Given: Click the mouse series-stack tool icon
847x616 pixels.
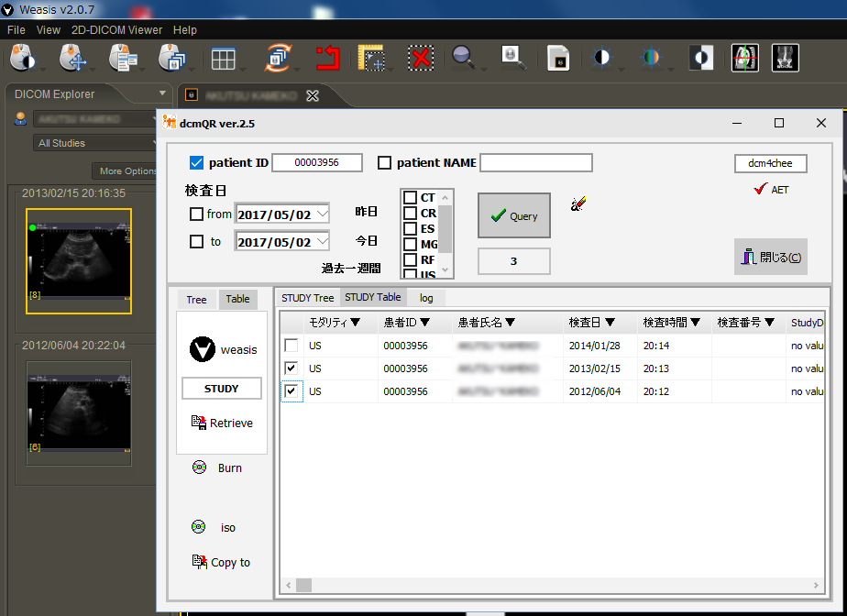Looking at the screenshot, I should coord(171,58).
